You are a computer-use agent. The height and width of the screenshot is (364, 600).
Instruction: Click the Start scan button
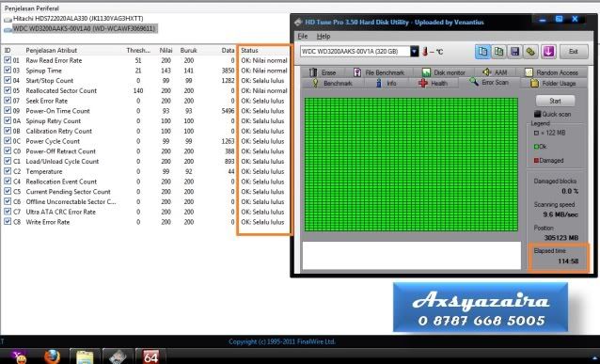555,101
